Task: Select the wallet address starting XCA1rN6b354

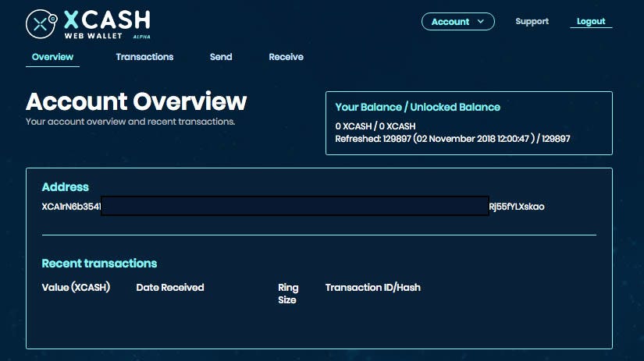Action: coord(71,207)
